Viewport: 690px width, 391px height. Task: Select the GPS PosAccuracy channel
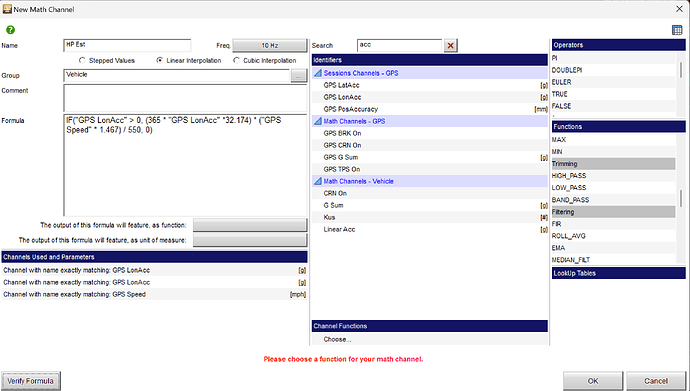coord(429,109)
